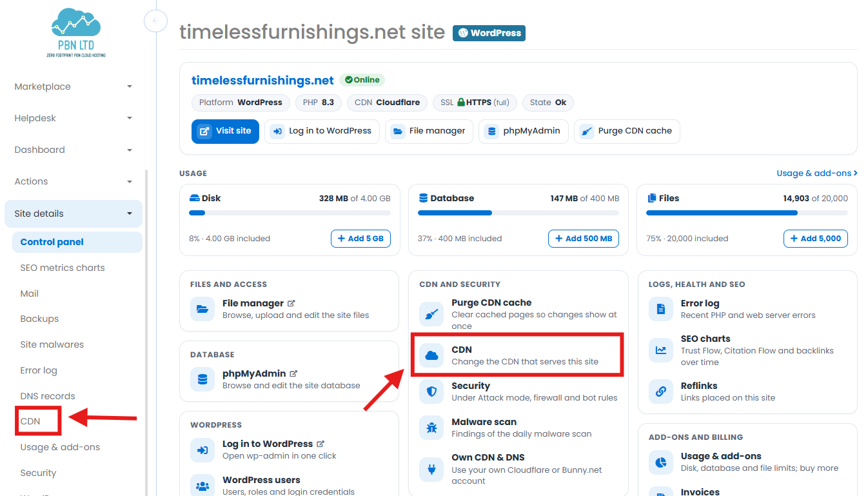Click the PBN LTD cloud logo

coord(76,33)
